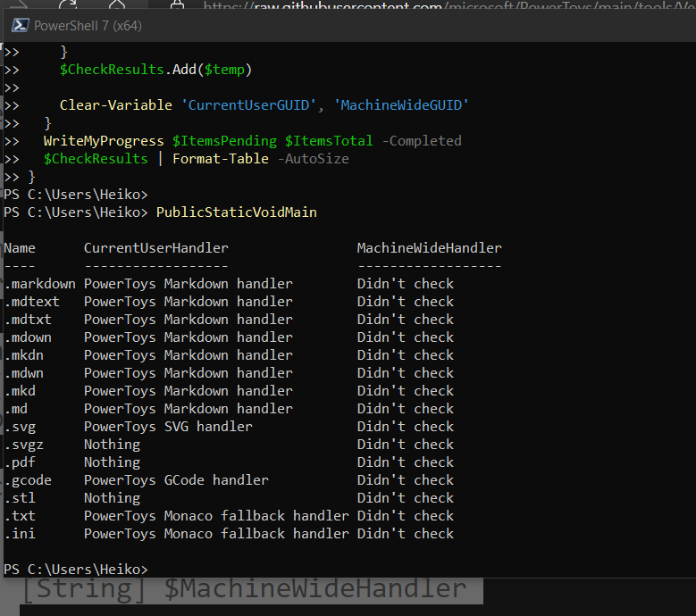Select the .svg row name

[20, 427]
